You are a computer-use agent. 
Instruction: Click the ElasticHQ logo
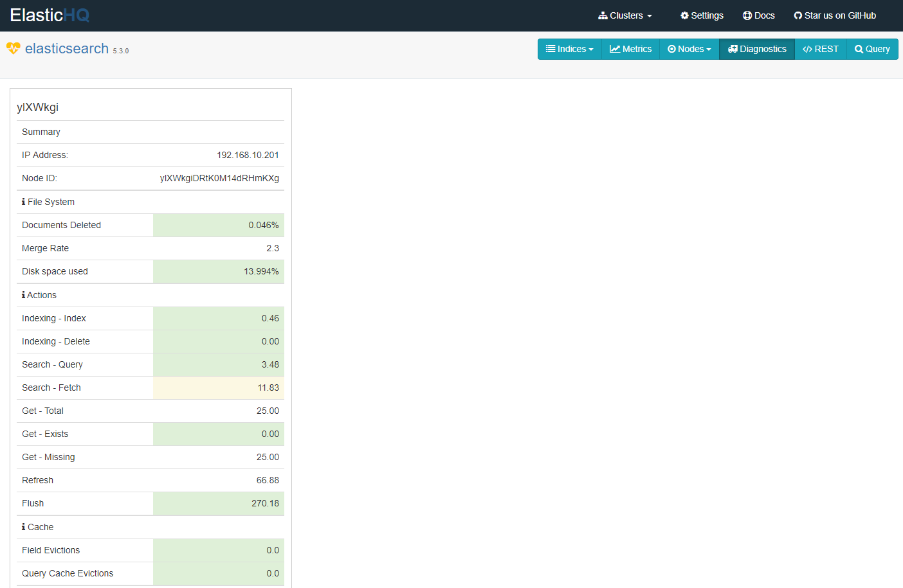50,15
